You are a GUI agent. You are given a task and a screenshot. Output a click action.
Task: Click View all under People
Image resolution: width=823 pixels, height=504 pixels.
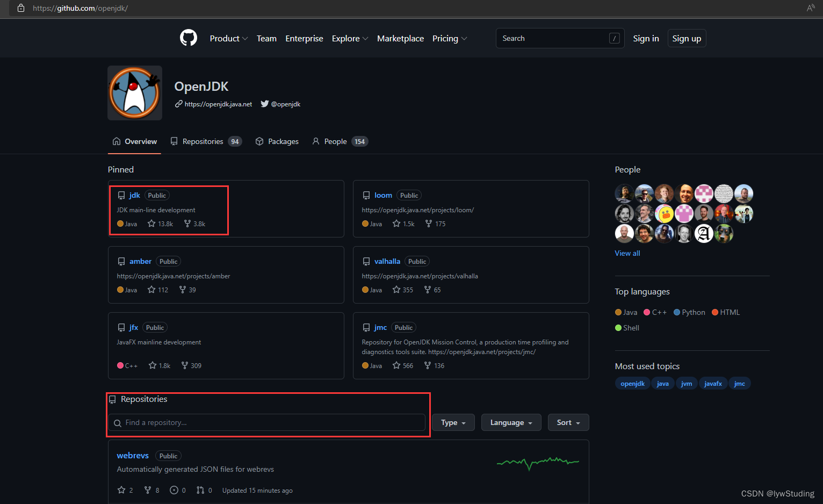coord(627,253)
